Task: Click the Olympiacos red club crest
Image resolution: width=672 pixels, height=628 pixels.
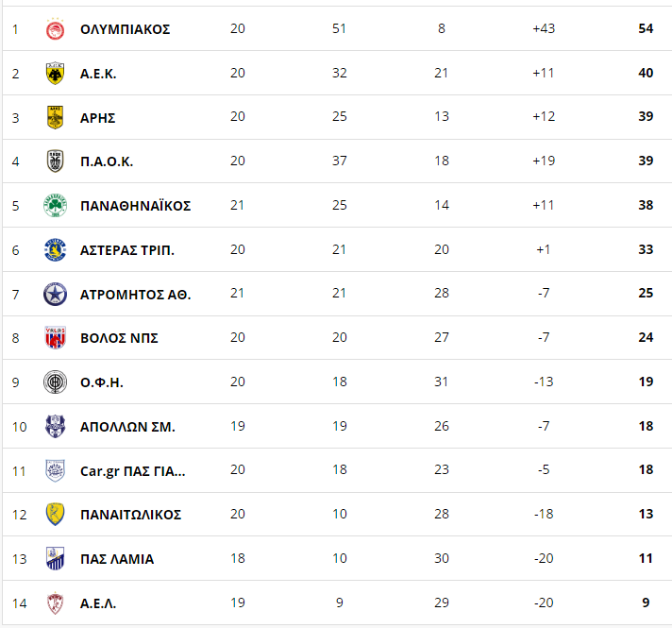Action: pos(56,29)
